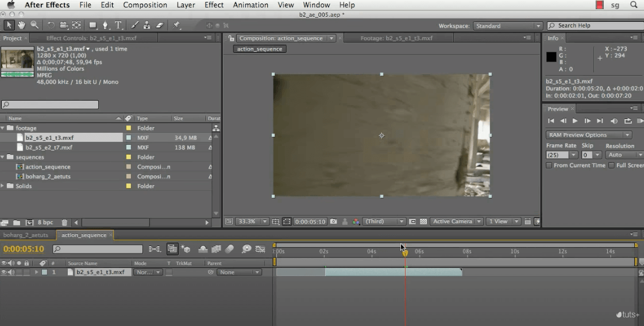Image resolution: width=644 pixels, height=326 pixels.
Task: Click the yellow label swatch for footage folder
Action: pos(129,128)
